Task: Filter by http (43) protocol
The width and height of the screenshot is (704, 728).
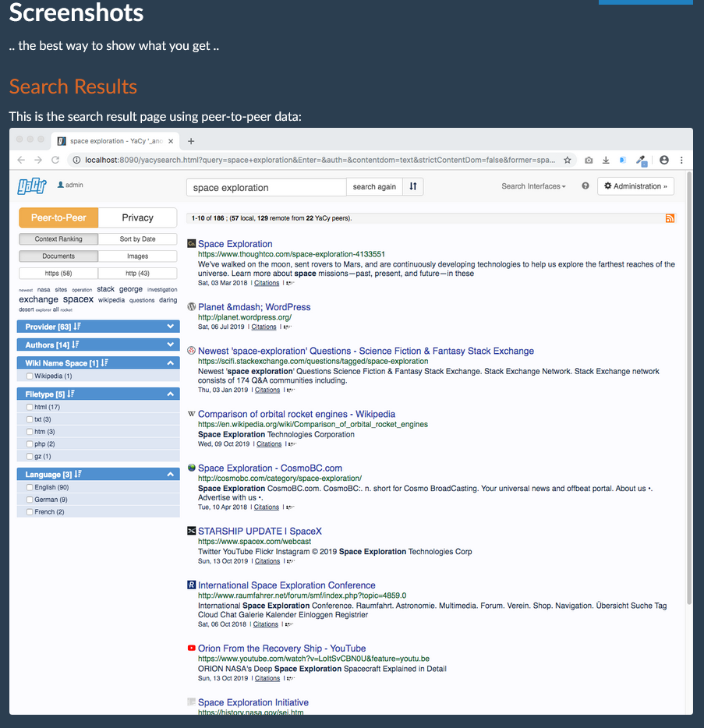Action: (x=137, y=274)
